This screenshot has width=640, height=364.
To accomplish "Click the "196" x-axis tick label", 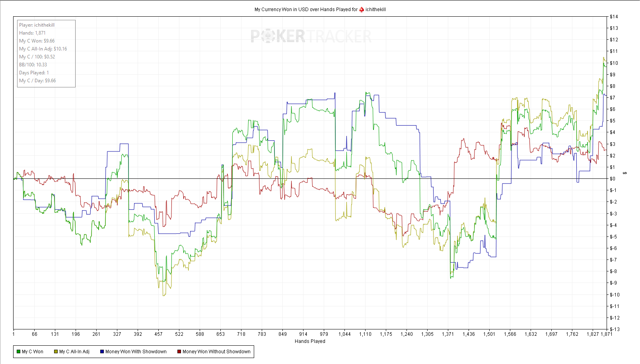I will point(76,334).
